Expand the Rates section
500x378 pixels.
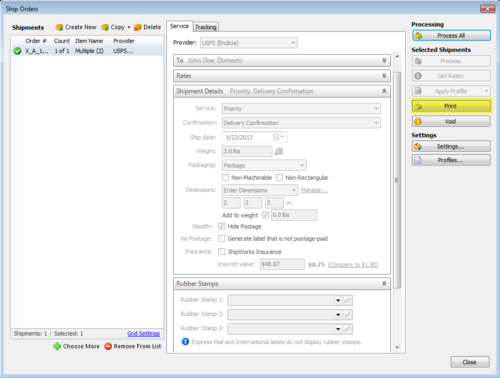(384, 76)
